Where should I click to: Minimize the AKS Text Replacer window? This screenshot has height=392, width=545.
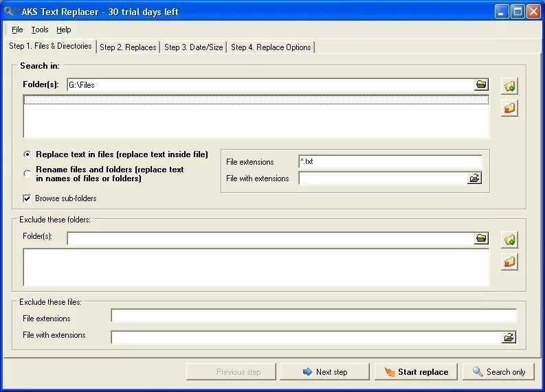501,12
